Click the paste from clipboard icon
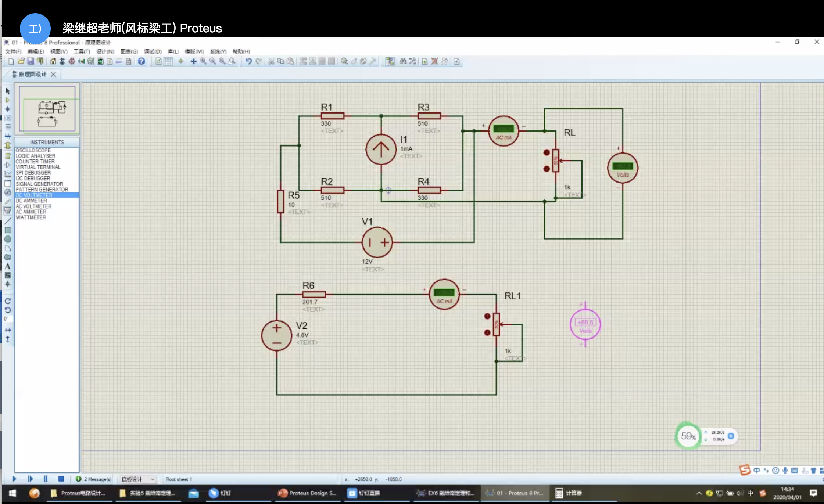 click(290, 61)
